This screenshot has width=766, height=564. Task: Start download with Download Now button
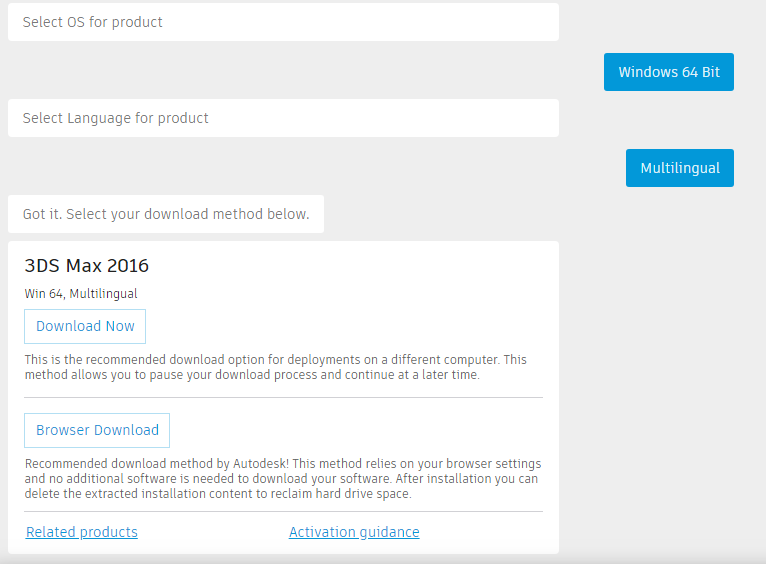coord(85,326)
